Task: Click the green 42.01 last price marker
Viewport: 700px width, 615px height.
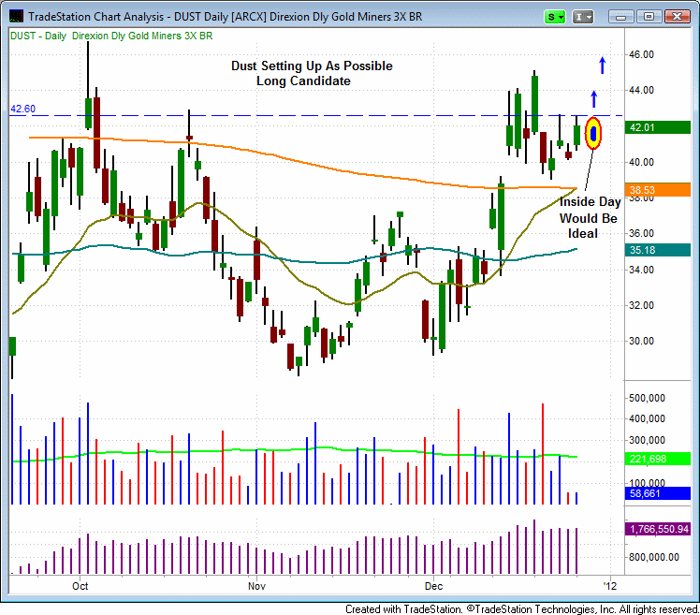Action: [658, 127]
